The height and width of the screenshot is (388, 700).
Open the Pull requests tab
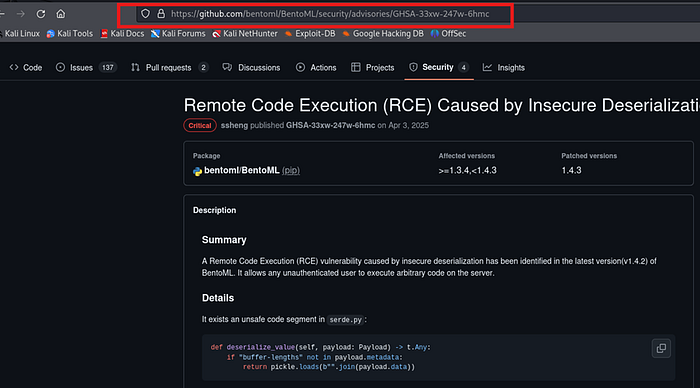pyautogui.click(x=169, y=67)
